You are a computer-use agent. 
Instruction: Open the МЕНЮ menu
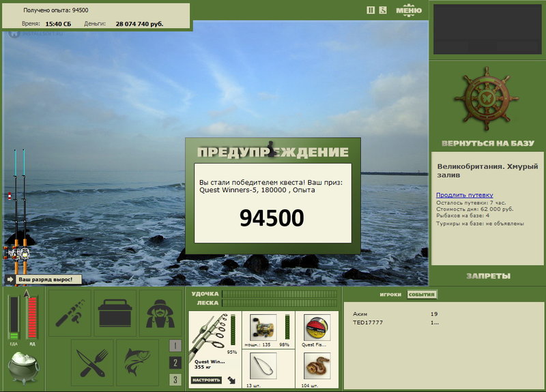(409, 10)
